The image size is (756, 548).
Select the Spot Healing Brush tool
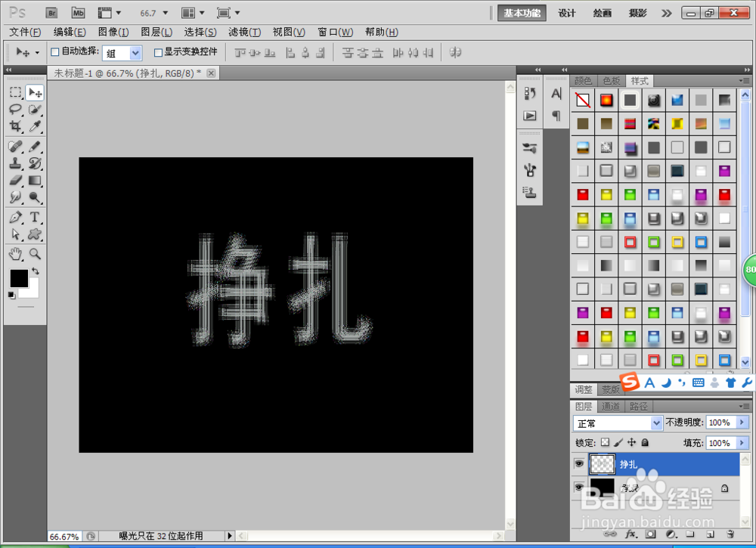(x=15, y=147)
